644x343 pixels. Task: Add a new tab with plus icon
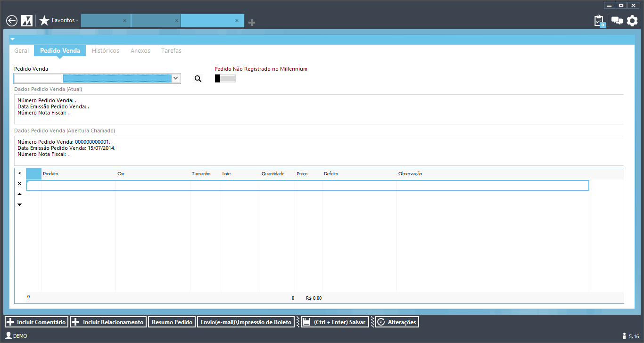[x=252, y=22]
